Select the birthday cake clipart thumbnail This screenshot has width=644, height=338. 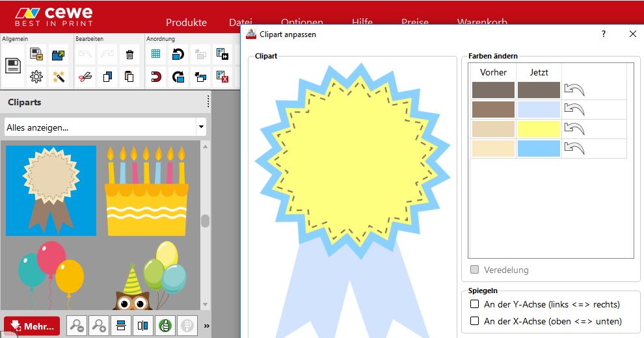(x=147, y=190)
